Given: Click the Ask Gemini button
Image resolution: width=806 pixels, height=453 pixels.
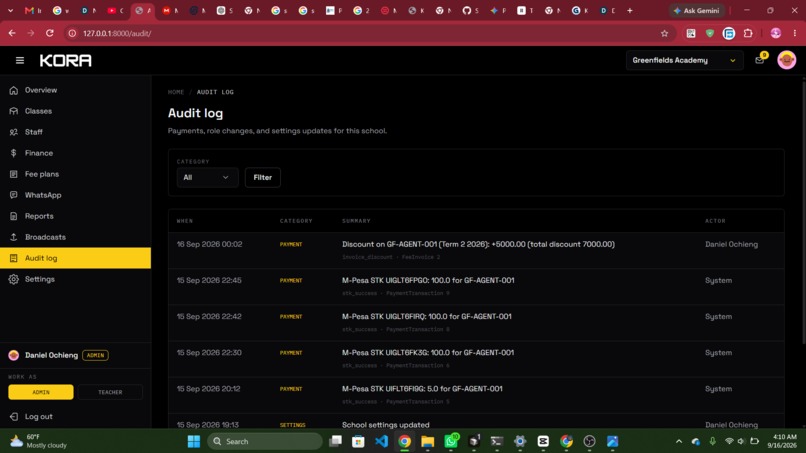Looking at the screenshot, I should (697, 10).
